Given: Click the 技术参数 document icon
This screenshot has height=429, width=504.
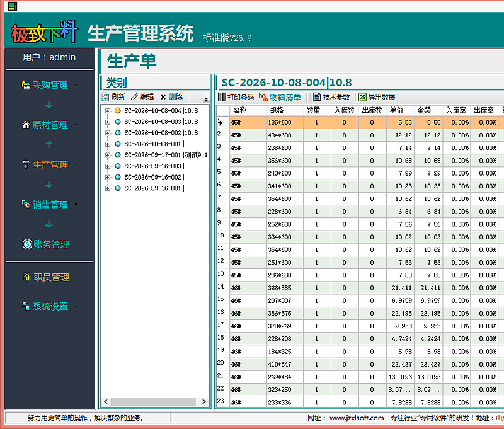Looking at the screenshot, I should [317, 97].
